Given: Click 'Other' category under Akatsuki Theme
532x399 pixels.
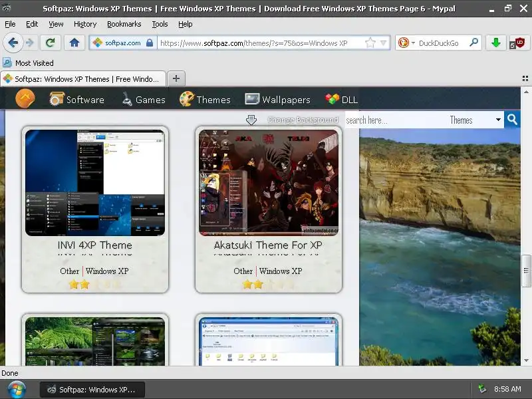Looking at the screenshot, I should coord(243,271).
